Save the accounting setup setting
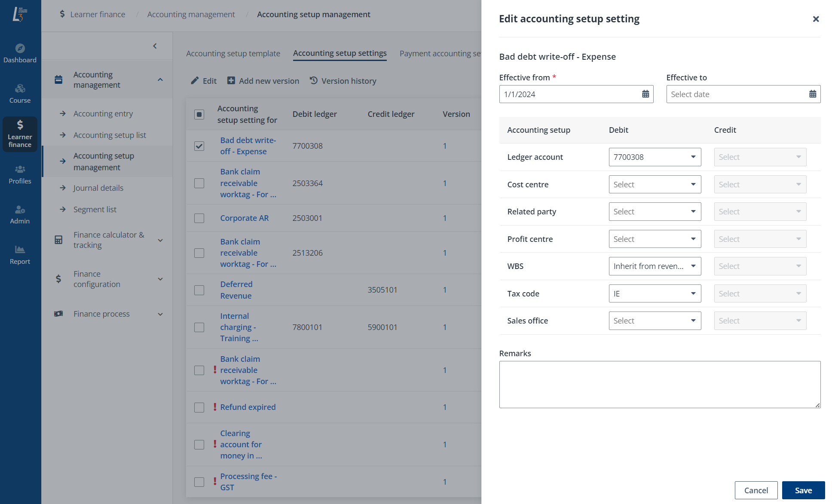Viewport: 832px width, 504px height. (x=803, y=490)
